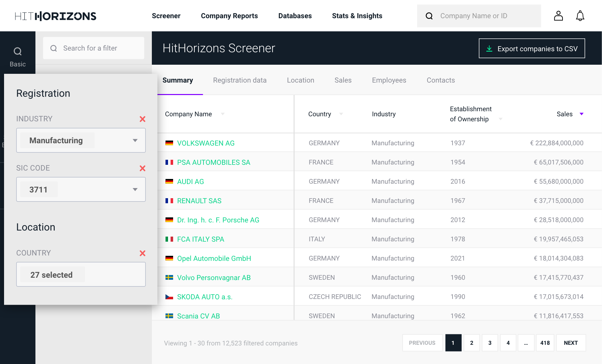This screenshot has width=602, height=364.
Task: Click the French flag next to PSA Automobiles
Action: [x=169, y=162]
